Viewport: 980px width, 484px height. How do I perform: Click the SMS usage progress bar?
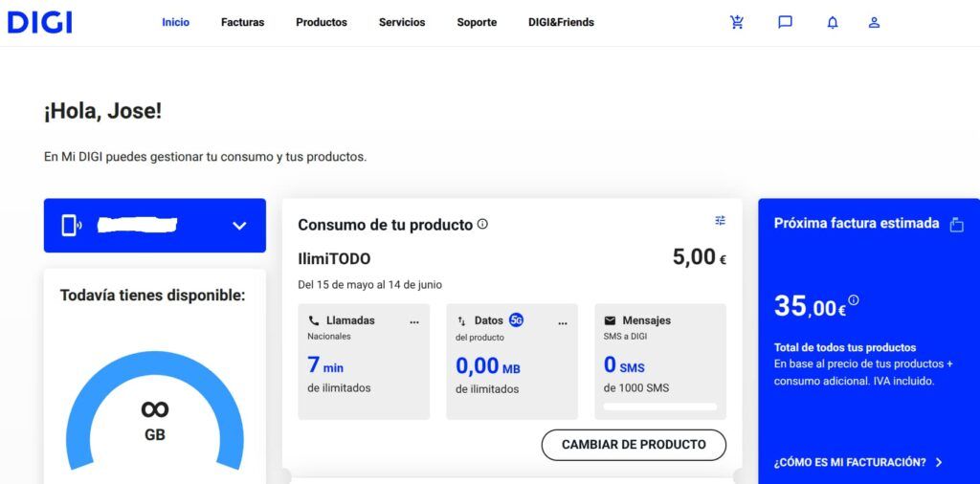tap(660, 407)
